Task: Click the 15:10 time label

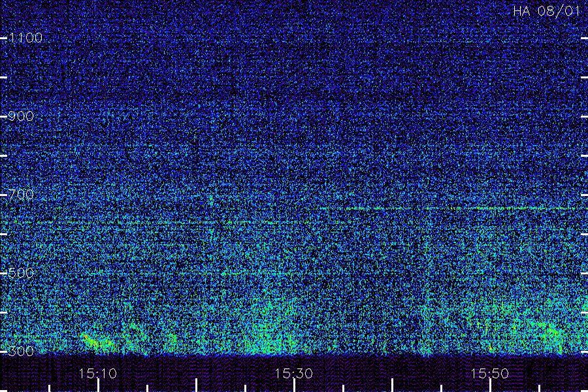Action: coord(98,374)
